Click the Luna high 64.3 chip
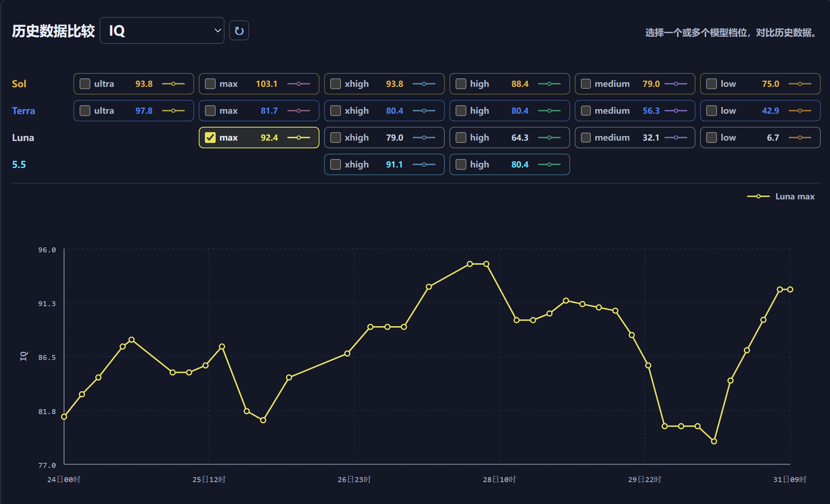Screen dimensions: 830x504 509,138
